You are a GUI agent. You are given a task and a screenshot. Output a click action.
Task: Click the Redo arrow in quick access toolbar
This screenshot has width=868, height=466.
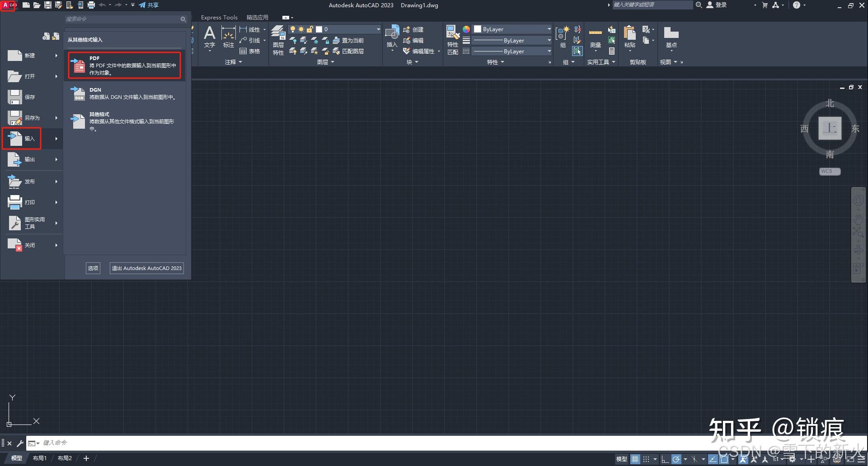(118, 5)
